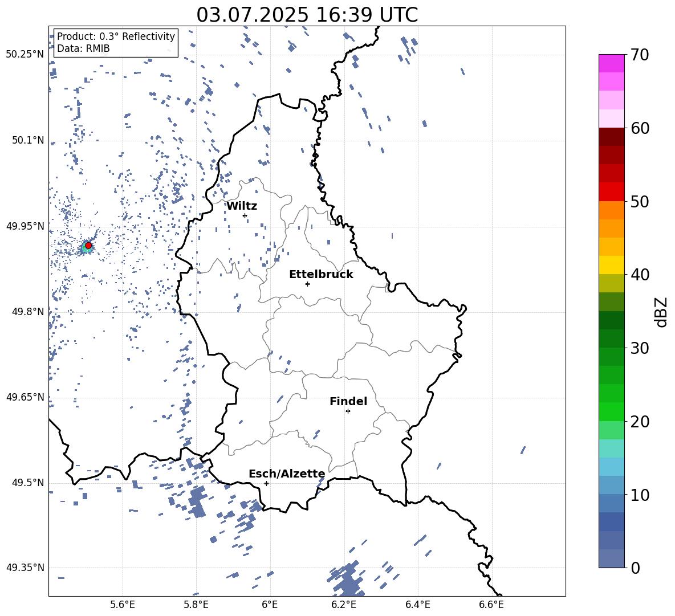Pick the magenta swatch at colorbar top
Image resolution: width=675 pixels, height=616 pixels.
[612, 64]
